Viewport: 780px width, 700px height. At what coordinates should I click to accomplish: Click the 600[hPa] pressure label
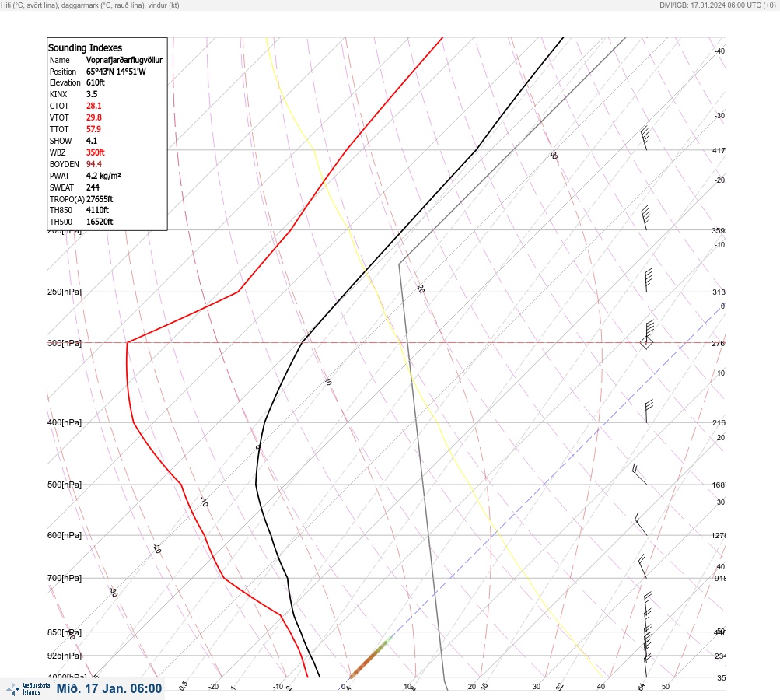pos(65,535)
